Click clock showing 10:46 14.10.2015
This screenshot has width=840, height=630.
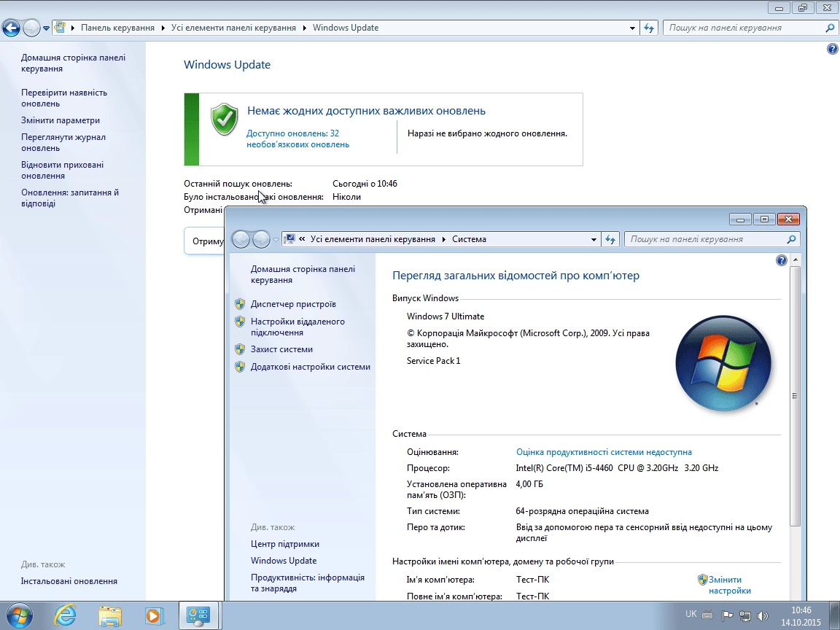tap(801, 616)
